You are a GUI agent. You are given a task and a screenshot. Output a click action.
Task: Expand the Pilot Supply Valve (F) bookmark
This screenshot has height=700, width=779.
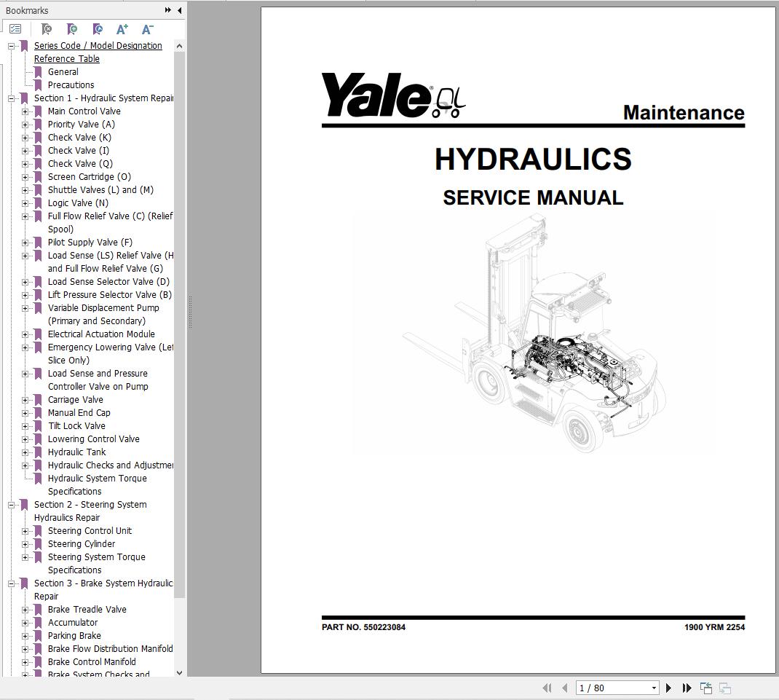pos(25,243)
